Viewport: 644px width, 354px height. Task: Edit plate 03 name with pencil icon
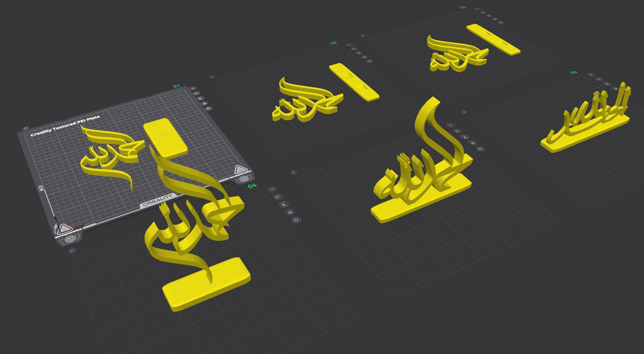363,36
